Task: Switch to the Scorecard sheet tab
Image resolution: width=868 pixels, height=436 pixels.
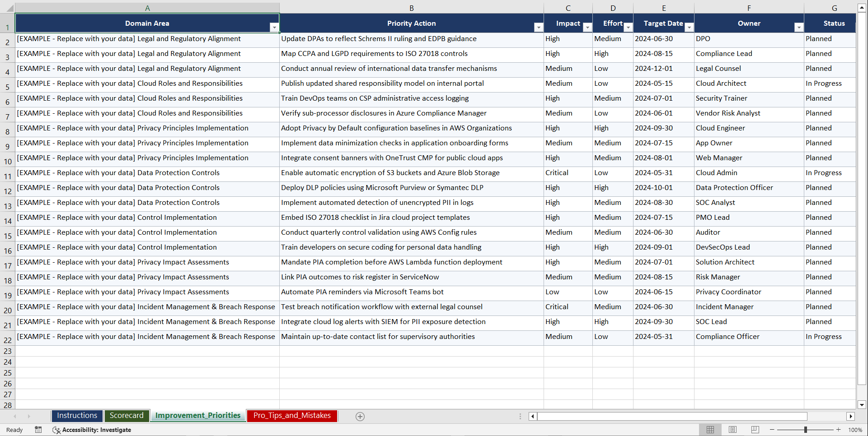Action: (x=127, y=416)
